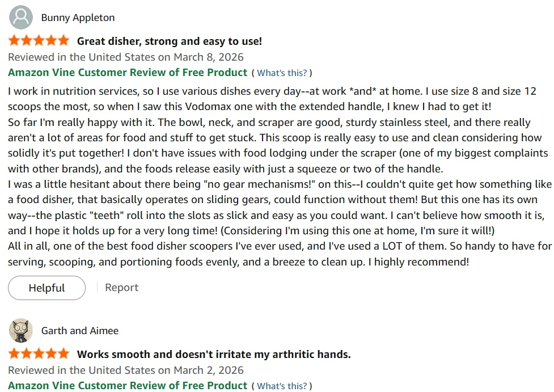Click 'Reviewed in the United States on March 2, 2026'
Screen dimensions: 554x392
click(x=126, y=370)
